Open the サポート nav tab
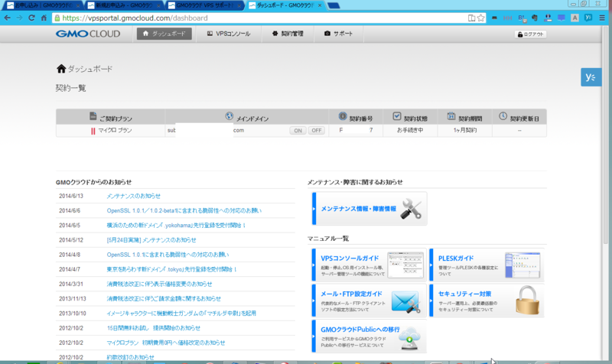 pos(338,34)
